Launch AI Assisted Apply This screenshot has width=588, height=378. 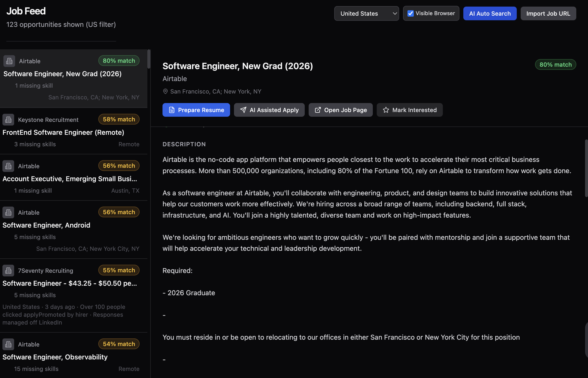[269, 110]
